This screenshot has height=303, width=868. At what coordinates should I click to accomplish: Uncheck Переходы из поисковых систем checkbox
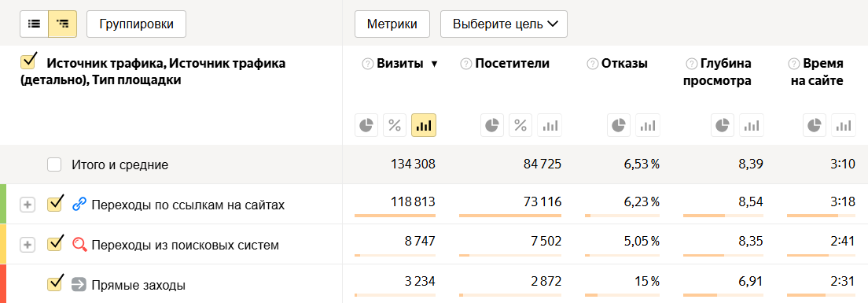pos(55,244)
